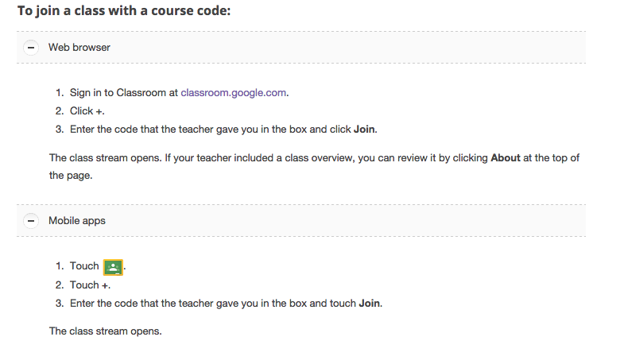624x364 pixels.
Task: Click the last "The class stream opens." line
Action: coord(105,331)
